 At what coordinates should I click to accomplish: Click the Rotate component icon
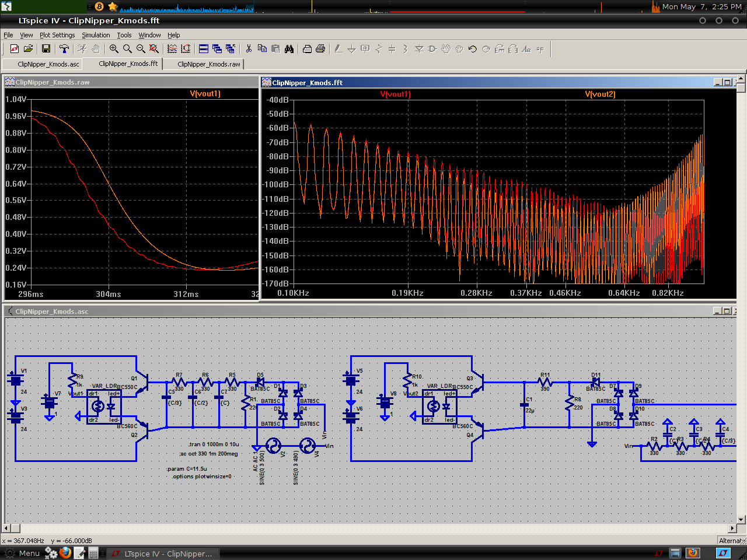pos(500,49)
